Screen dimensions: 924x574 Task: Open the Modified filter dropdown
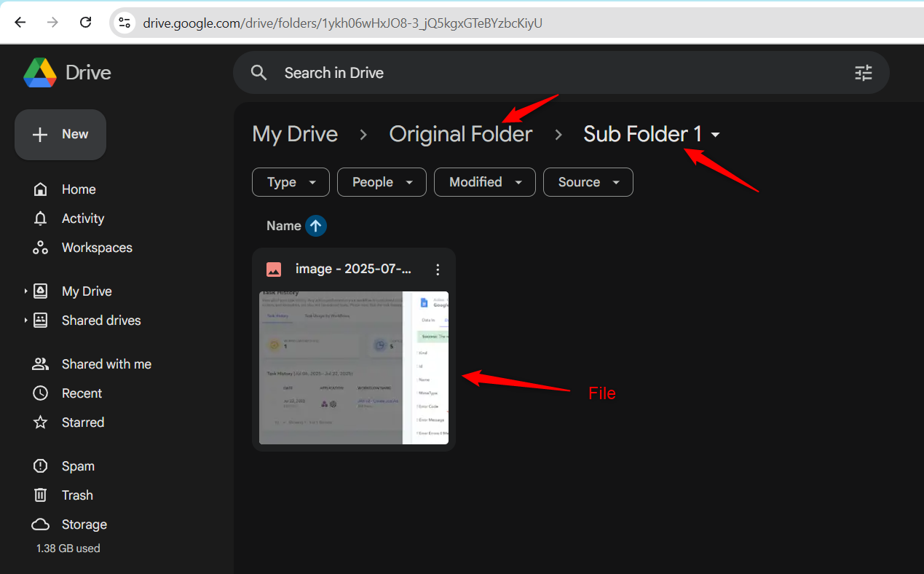pyautogui.click(x=485, y=182)
